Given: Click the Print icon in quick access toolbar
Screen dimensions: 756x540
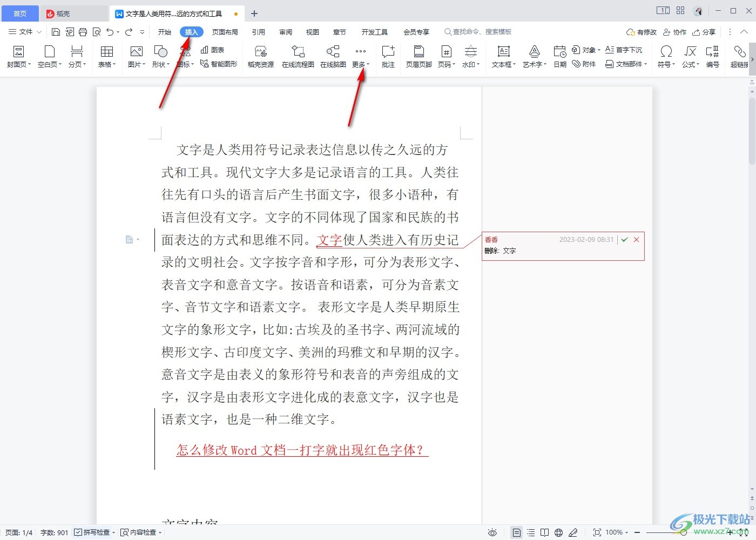Looking at the screenshot, I should coord(83,32).
